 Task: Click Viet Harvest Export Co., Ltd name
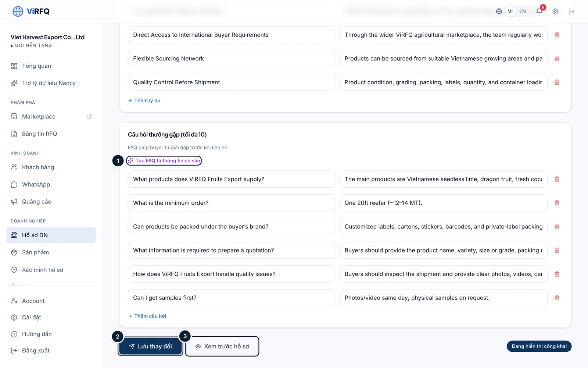click(x=47, y=37)
